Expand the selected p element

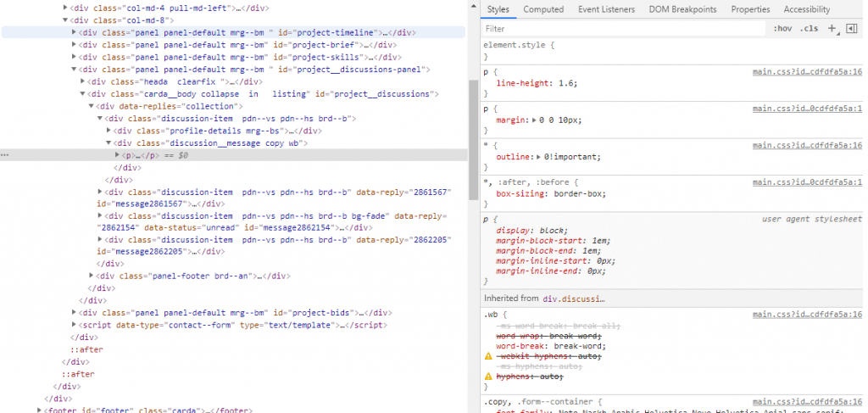[x=117, y=155]
